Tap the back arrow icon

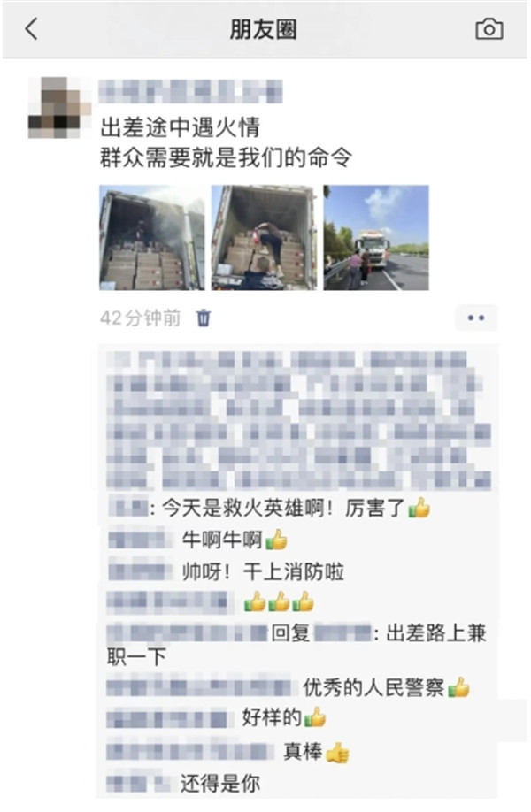pos(32,29)
